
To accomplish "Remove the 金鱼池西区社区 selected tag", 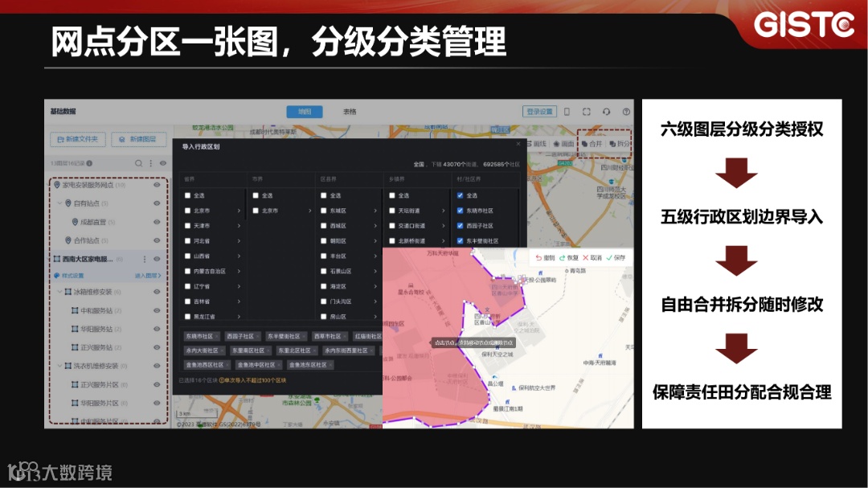I will tap(227, 365).
